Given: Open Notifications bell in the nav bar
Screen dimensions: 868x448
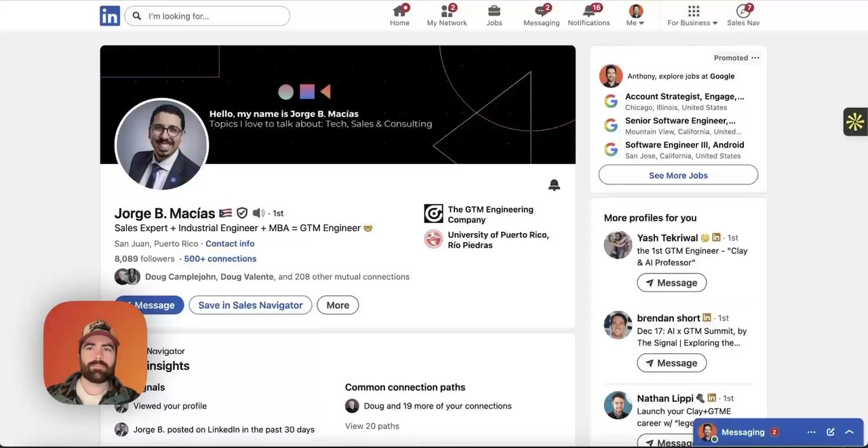Looking at the screenshot, I should coord(589,16).
